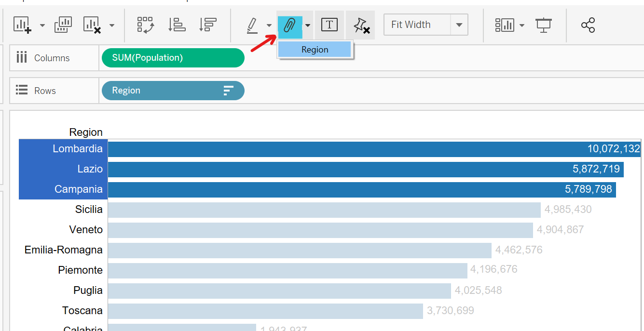The height and width of the screenshot is (331, 644).
Task: Open the highlight pen dropdown arrow
Action: pos(268,25)
